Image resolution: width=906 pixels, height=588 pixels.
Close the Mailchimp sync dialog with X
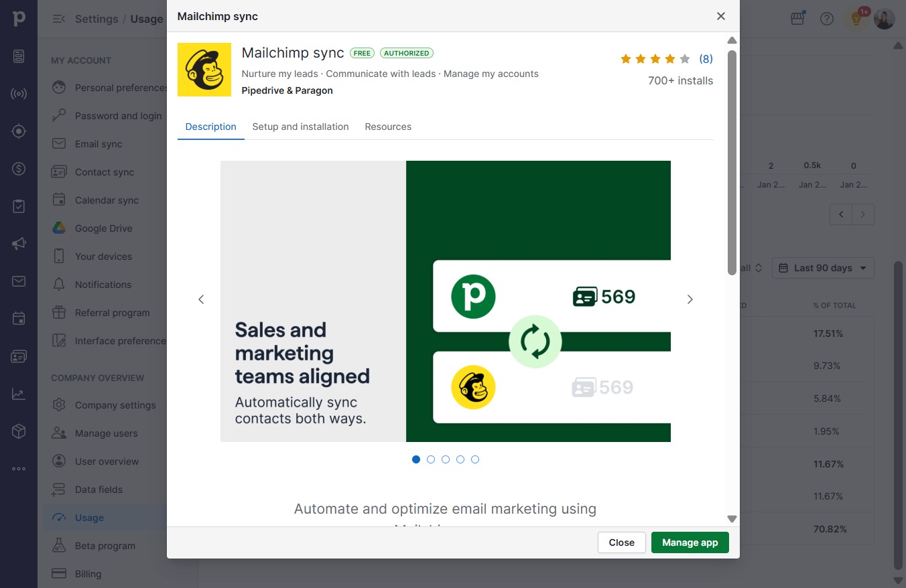pos(721,16)
